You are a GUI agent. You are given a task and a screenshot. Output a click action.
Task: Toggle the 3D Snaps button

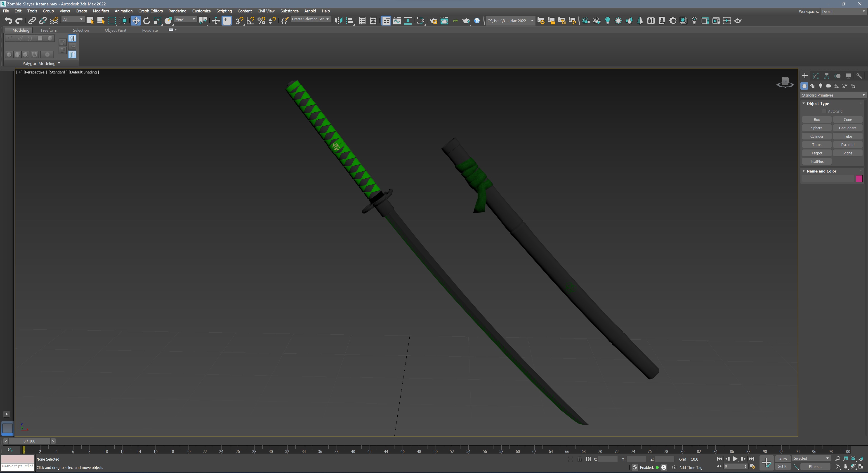(239, 21)
